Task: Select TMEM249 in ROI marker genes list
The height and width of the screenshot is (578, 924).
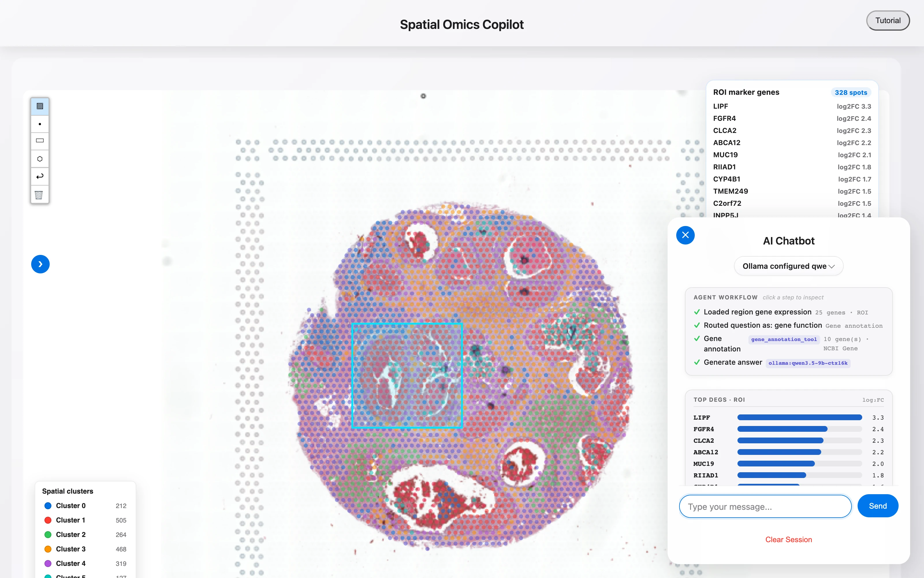Action: coord(792,191)
